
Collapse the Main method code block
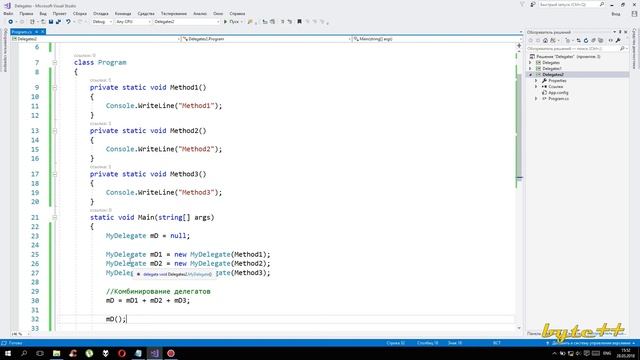click(54, 218)
